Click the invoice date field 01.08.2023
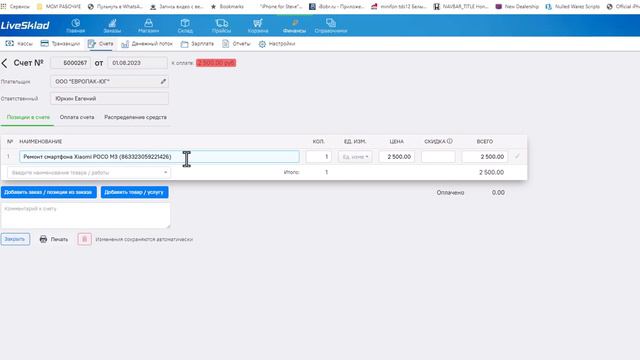This screenshot has width=640, height=360. (x=138, y=63)
